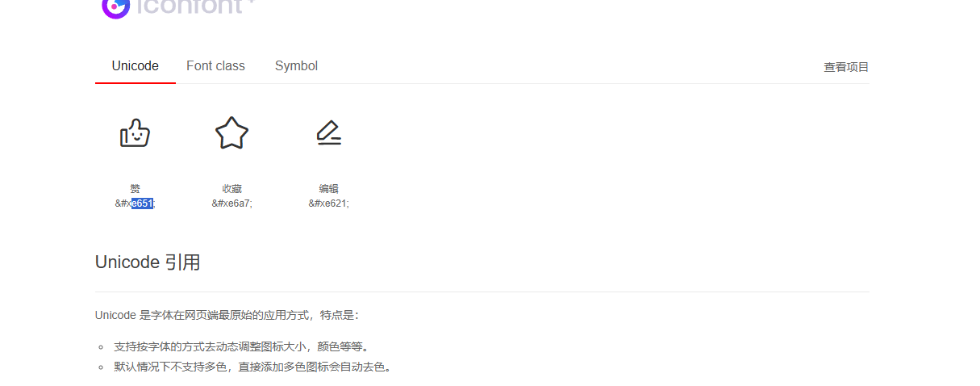Open the 查看项目 link
The height and width of the screenshot is (386, 980).
coord(846,67)
